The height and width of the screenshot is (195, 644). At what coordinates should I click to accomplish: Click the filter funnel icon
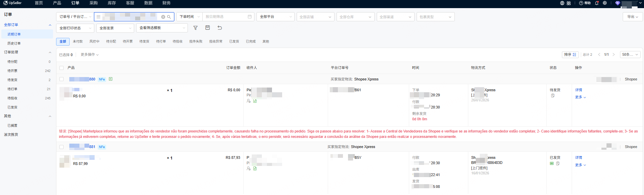(x=195, y=28)
